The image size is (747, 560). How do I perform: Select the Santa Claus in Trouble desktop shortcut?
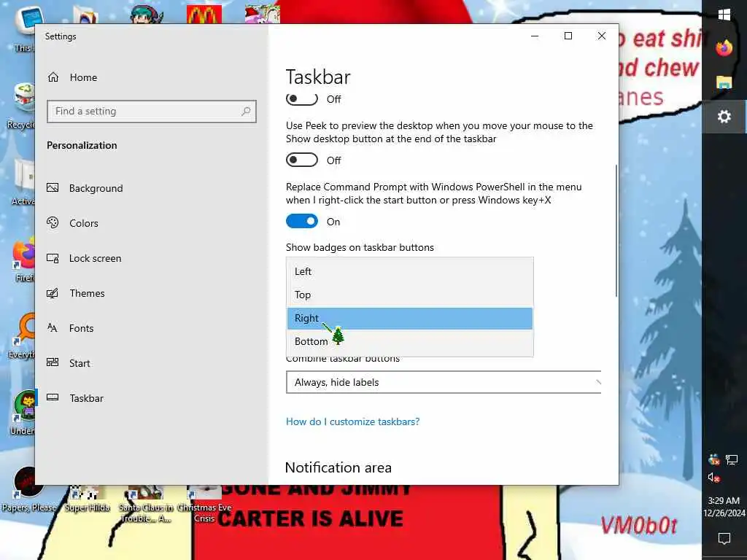point(146,505)
